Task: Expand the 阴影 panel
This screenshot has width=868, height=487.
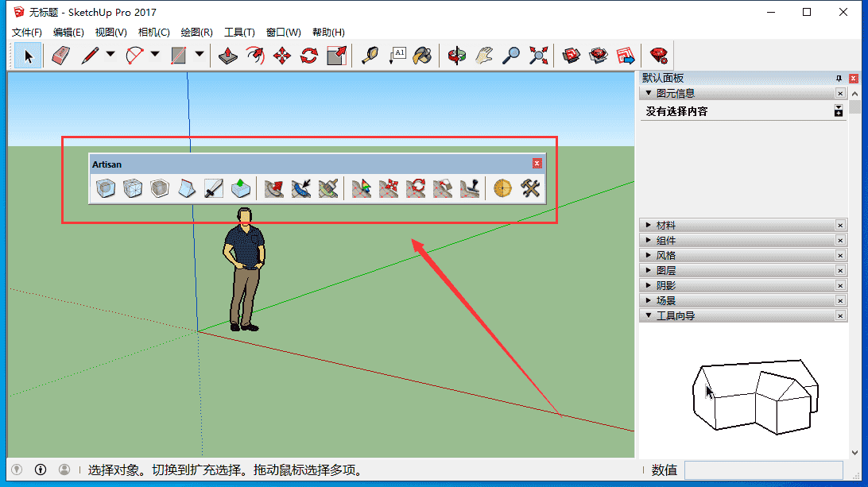Action: pos(649,285)
